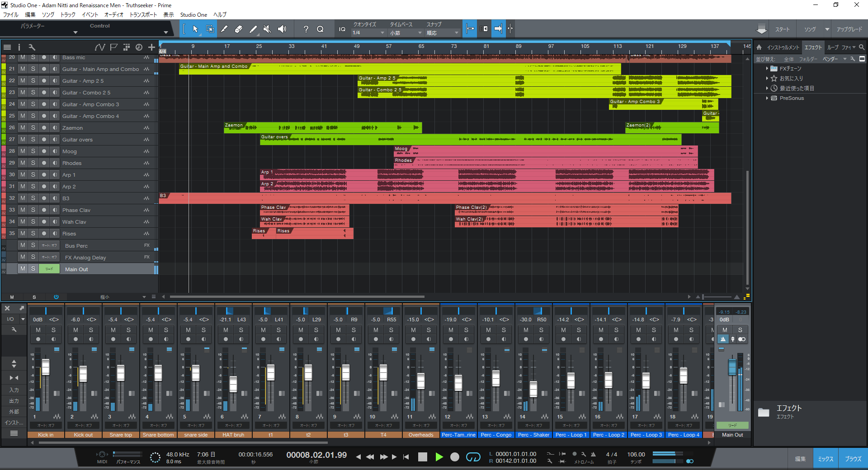Open the question mark help tool
Viewport: 868px width, 470px height.
306,29
